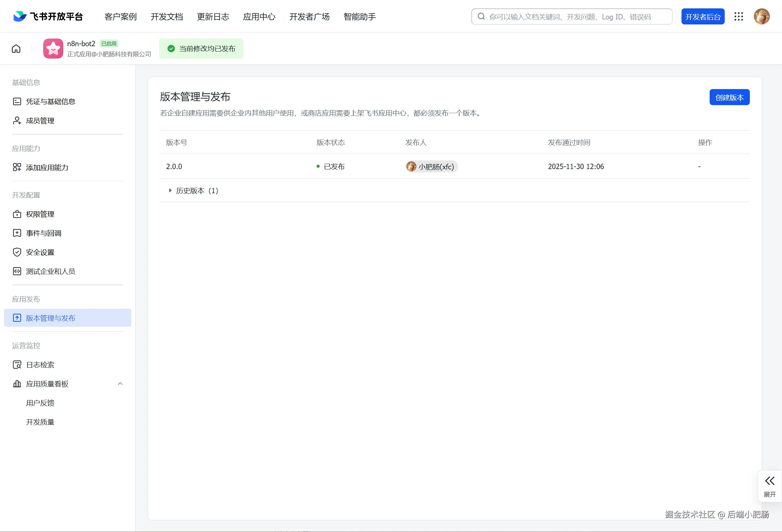Open 应用中心 in top navigation
The height and width of the screenshot is (532, 782).
259,16
